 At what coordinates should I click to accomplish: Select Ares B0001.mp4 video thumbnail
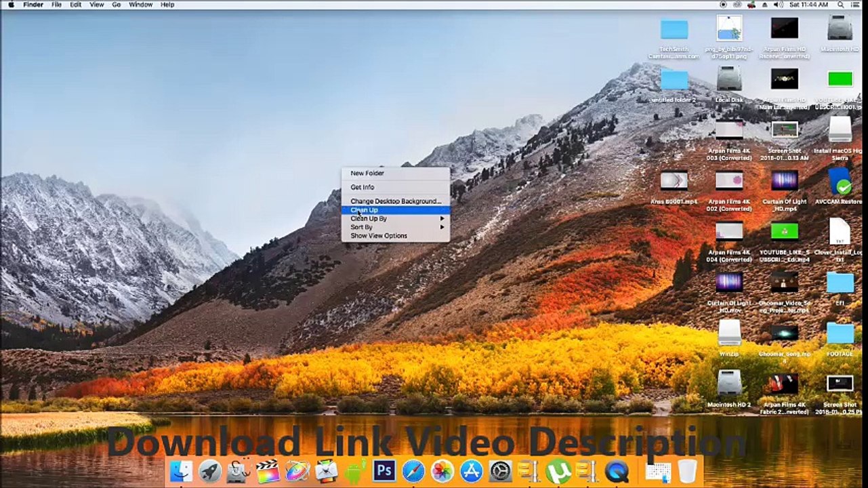(x=674, y=180)
